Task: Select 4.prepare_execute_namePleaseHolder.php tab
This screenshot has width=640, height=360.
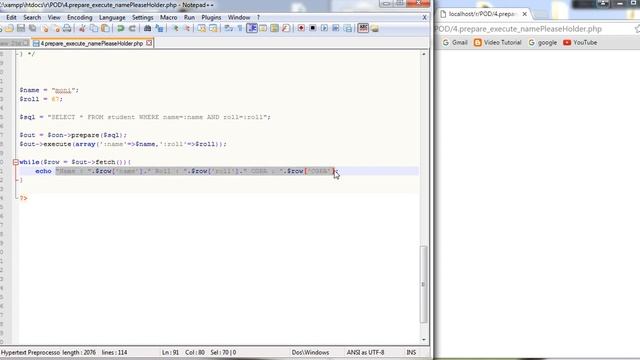Action: (x=91, y=43)
